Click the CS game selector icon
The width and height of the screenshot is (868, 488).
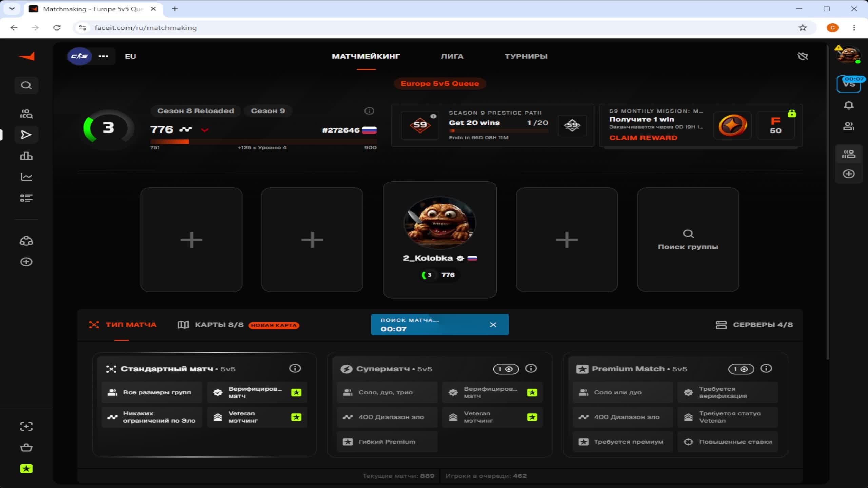pyautogui.click(x=79, y=56)
